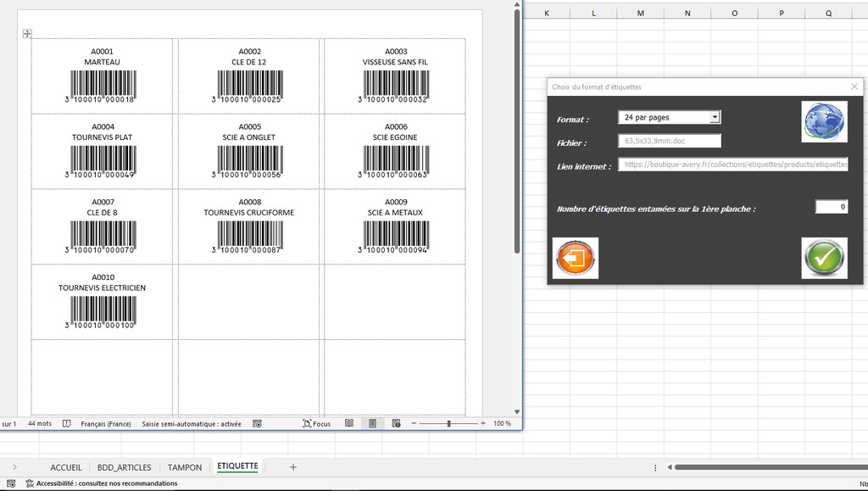Click the orange exit button in the dialog

(x=576, y=258)
